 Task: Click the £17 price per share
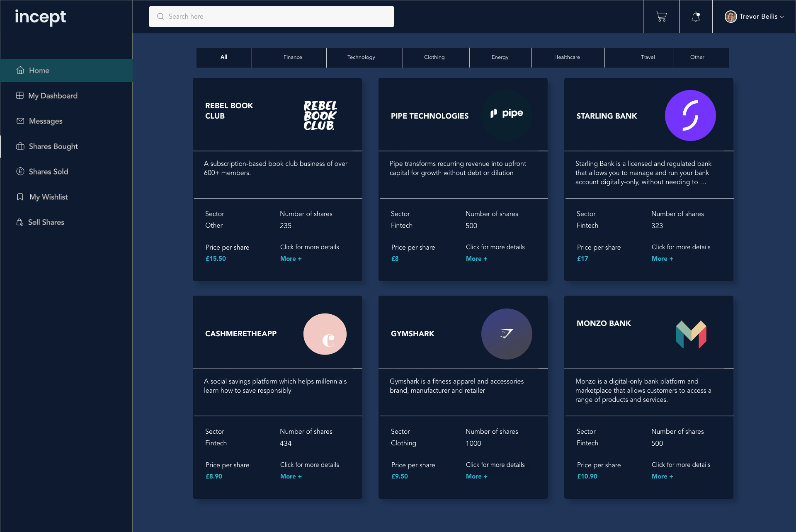click(582, 259)
